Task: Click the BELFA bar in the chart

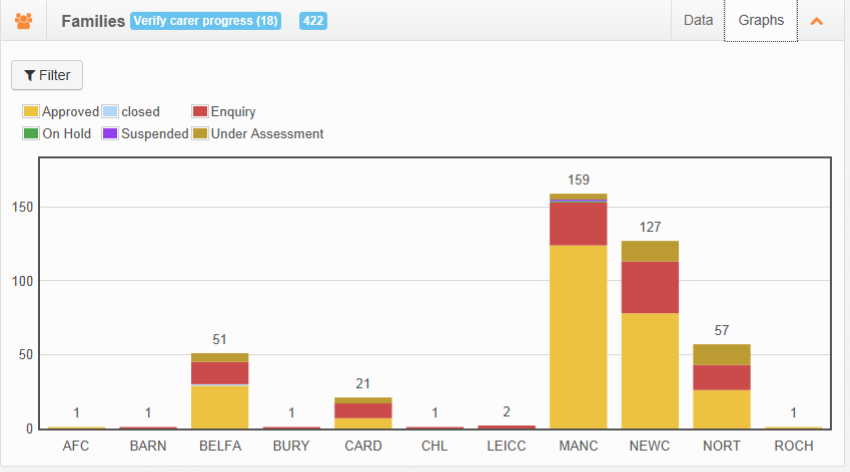Action: pos(220,391)
